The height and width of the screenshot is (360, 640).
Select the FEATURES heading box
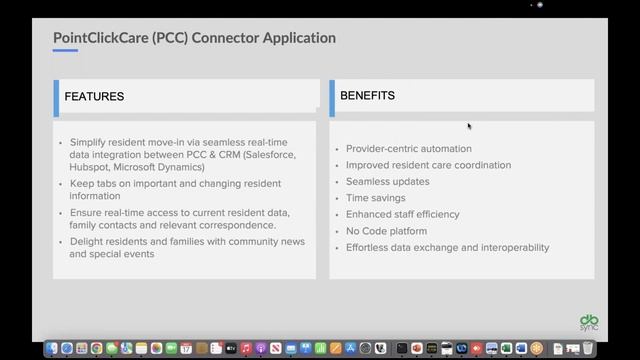point(187,96)
